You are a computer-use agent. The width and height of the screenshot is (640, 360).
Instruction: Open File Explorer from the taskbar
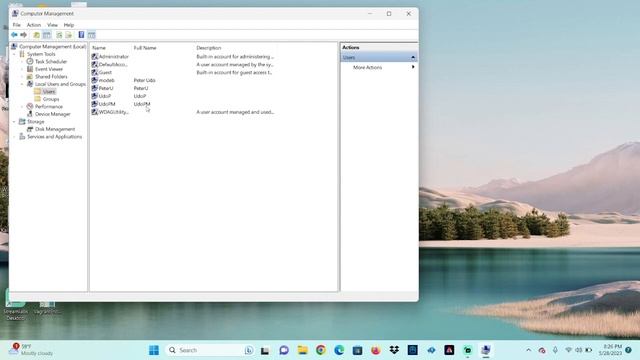[302, 350]
